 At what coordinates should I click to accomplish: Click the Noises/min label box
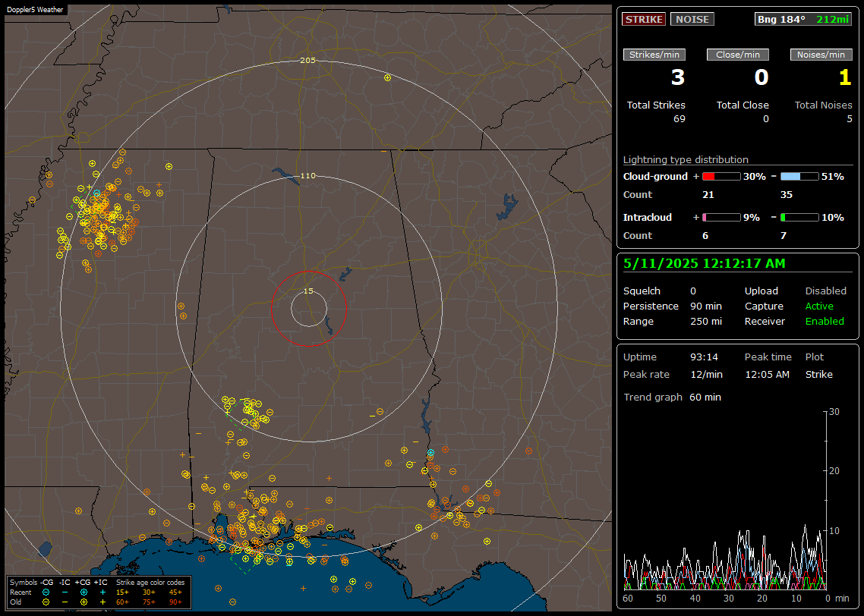pos(821,55)
